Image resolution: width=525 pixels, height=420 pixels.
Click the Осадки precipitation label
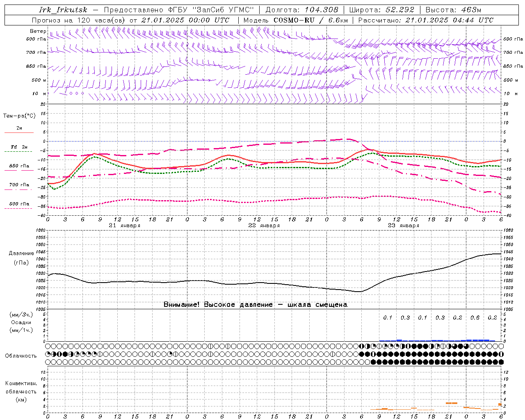(21, 322)
